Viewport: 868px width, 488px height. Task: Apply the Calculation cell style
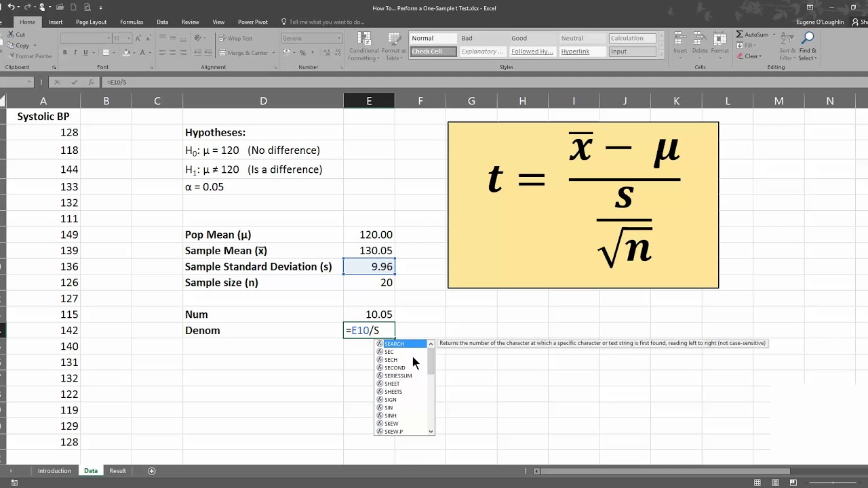(x=632, y=39)
